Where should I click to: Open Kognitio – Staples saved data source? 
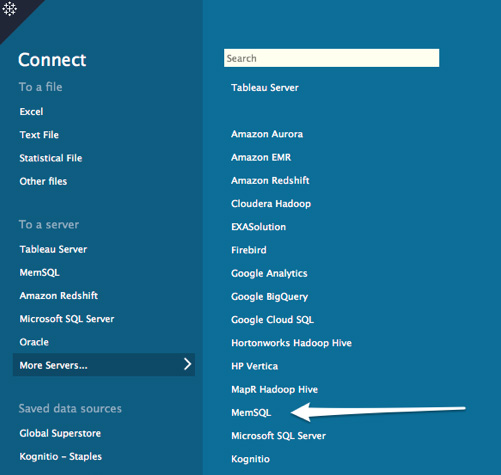(x=61, y=457)
